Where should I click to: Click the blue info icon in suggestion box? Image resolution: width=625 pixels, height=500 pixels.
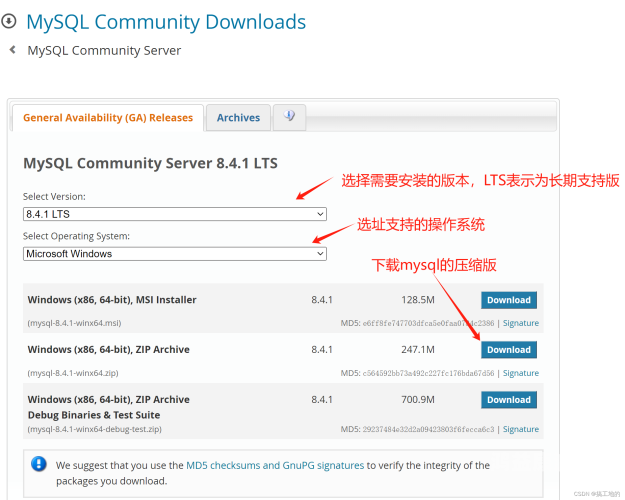coord(39,464)
